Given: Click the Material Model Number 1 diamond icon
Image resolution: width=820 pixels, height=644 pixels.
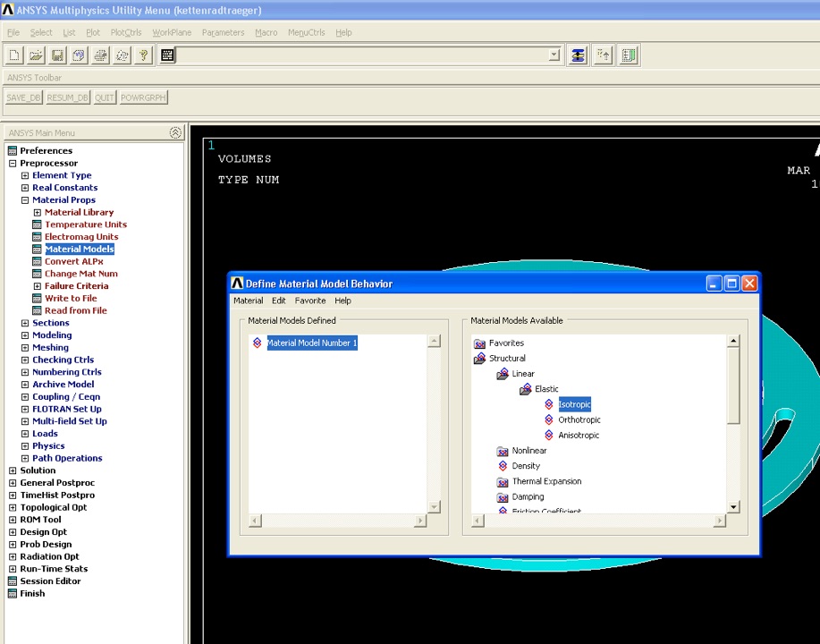Looking at the screenshot, I should click(258, 343).
